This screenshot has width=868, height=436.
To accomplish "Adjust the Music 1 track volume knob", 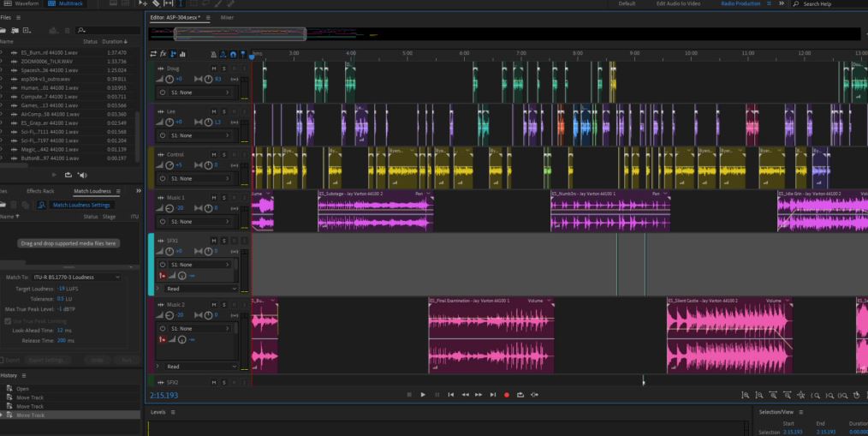I will 169,208.
